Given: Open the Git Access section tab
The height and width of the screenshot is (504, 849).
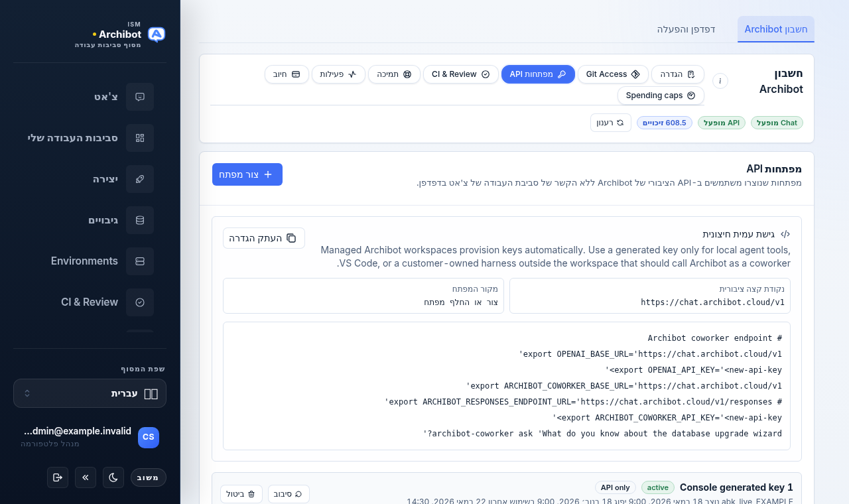Looking at the screenshot, I should point(613,74).
